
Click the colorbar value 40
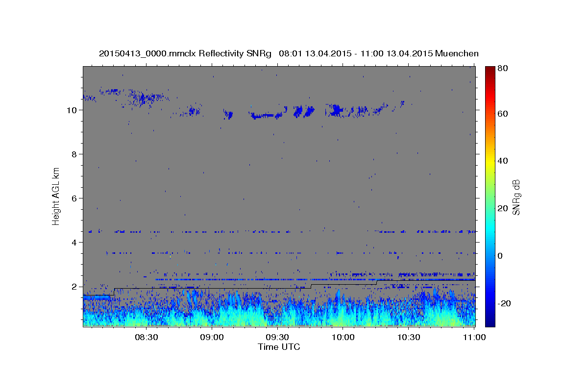tap(502, 161)
